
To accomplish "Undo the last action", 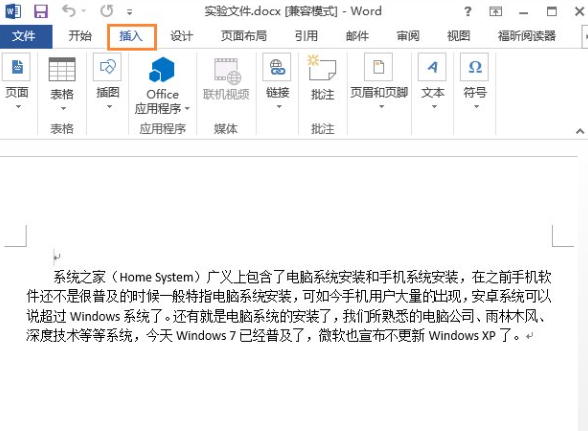I will (x=69, y=11).
